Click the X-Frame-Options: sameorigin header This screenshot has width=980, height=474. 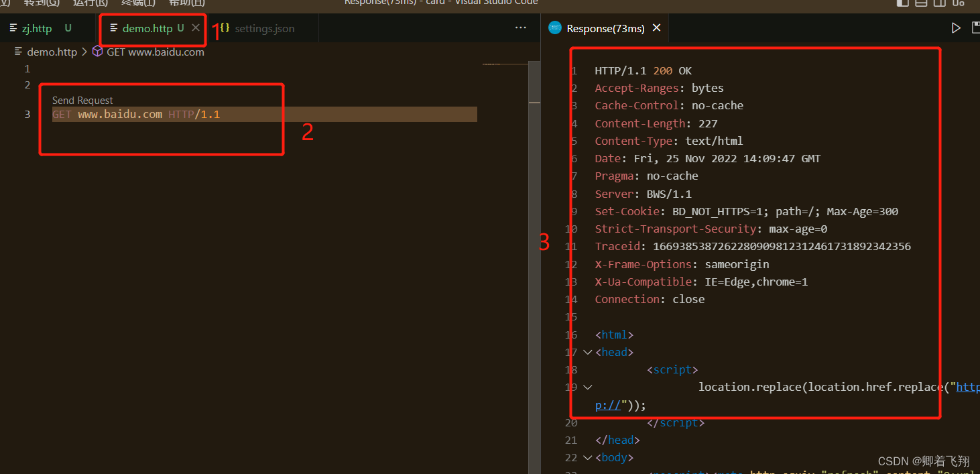(x=682, y=264)
